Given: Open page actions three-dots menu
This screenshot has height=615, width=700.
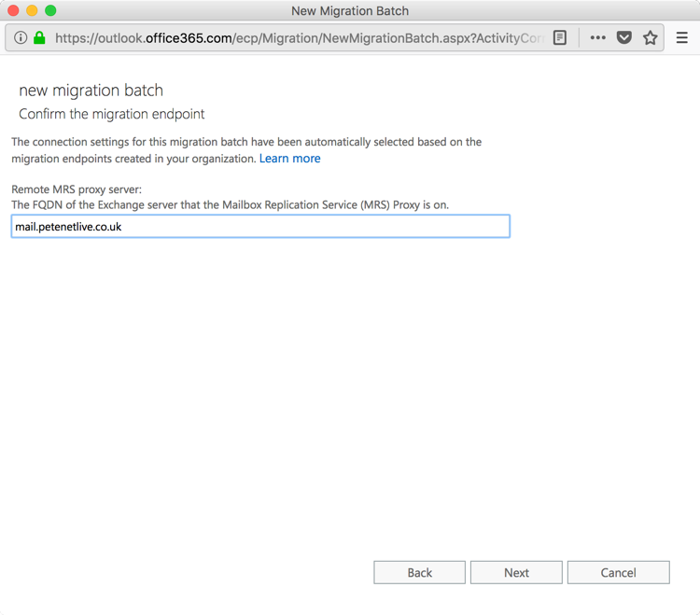Looking at the screenshot, I should [x=597, y=38].
